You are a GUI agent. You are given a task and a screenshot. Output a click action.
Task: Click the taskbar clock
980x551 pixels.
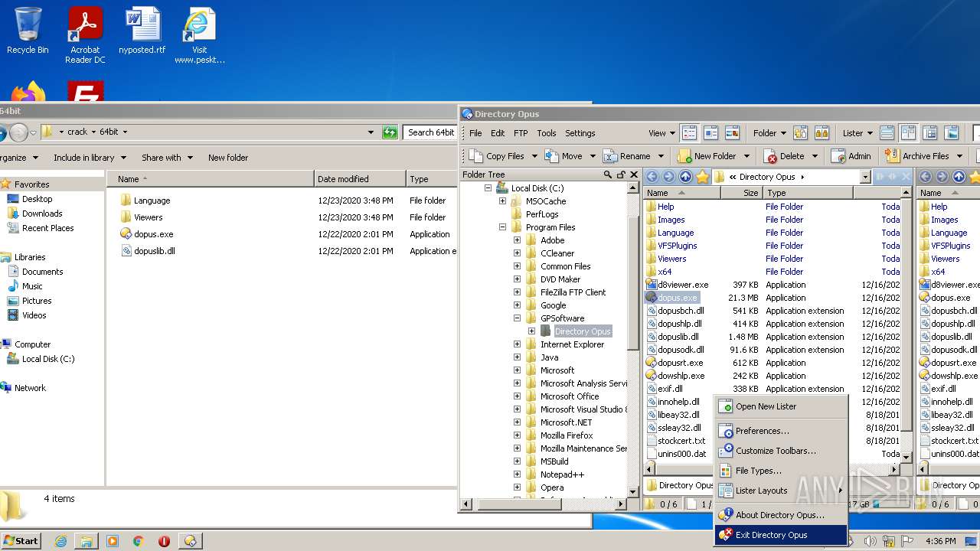940,541
